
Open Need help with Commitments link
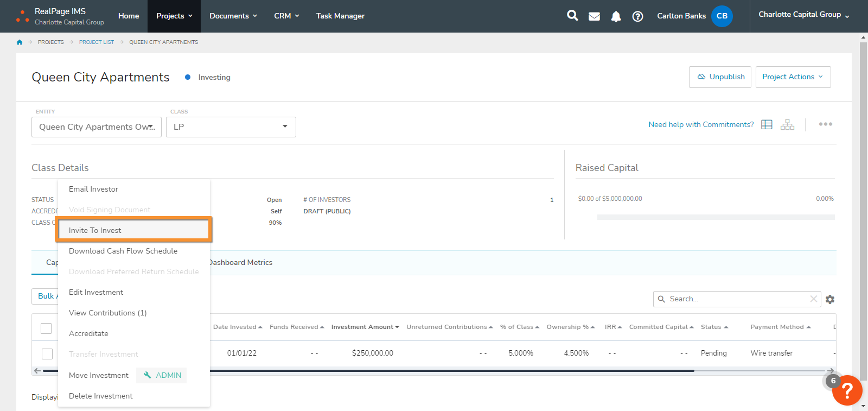click(701, 124)
